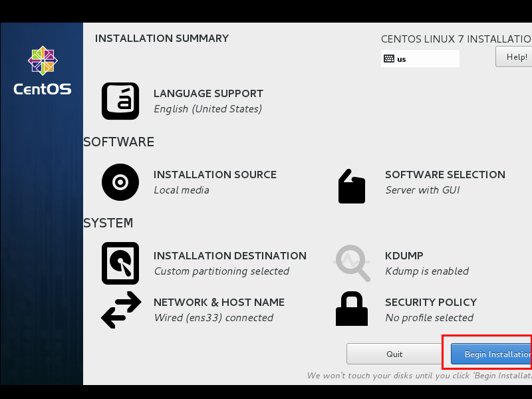Select the SECURITY POLICY label
This screenshot has height=399, width=532.
pos(431,302)
